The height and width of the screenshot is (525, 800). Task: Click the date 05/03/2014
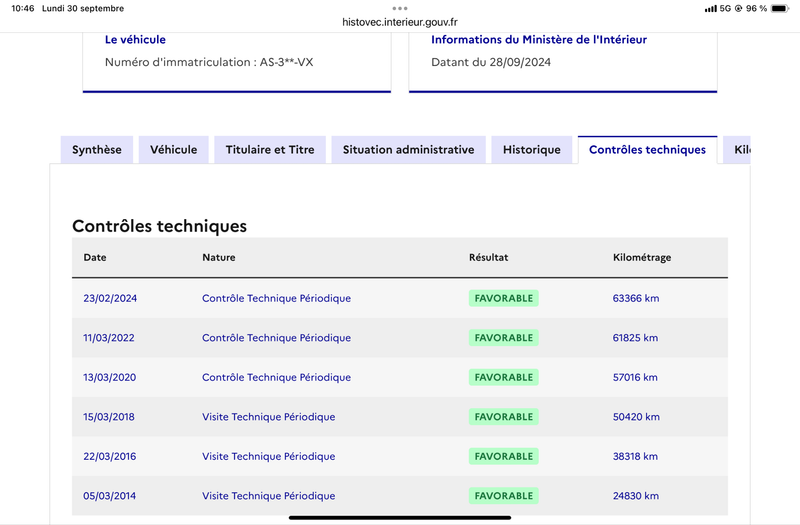pos(110,496)
